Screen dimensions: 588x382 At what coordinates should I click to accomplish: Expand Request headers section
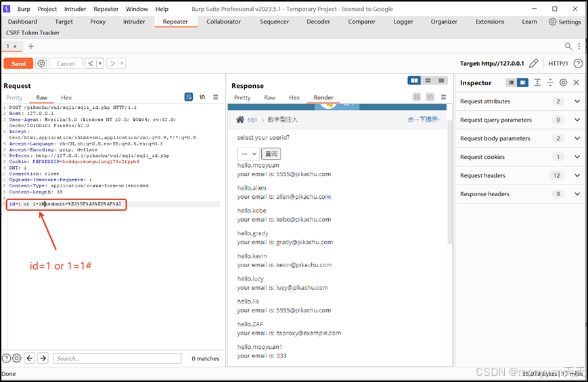(520, 175)
